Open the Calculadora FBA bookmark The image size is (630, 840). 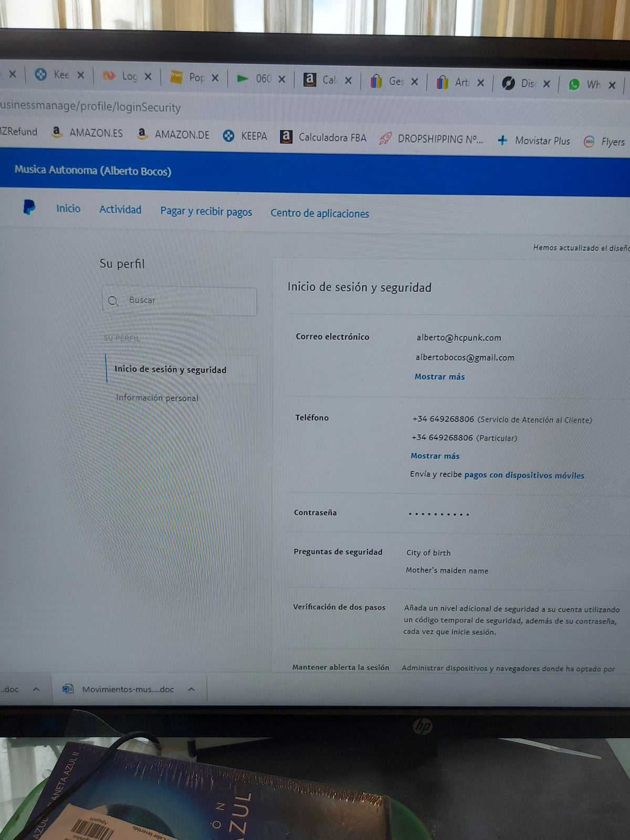tap(323, 138)
